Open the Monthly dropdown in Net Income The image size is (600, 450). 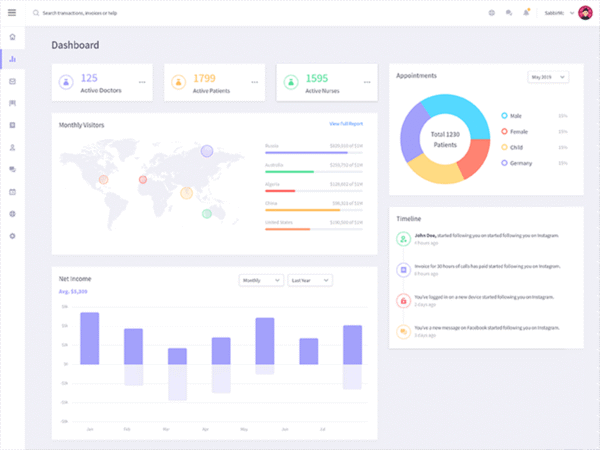tap(261, 281)
